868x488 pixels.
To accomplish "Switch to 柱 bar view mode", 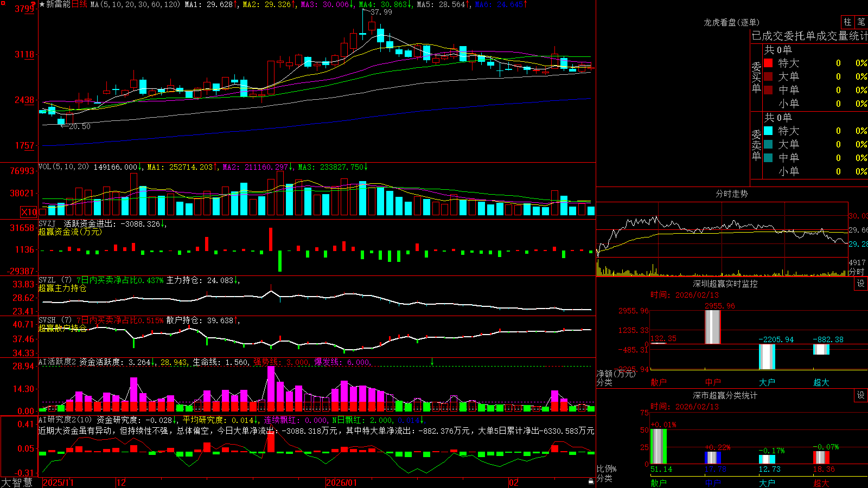I will pos(847,22).
